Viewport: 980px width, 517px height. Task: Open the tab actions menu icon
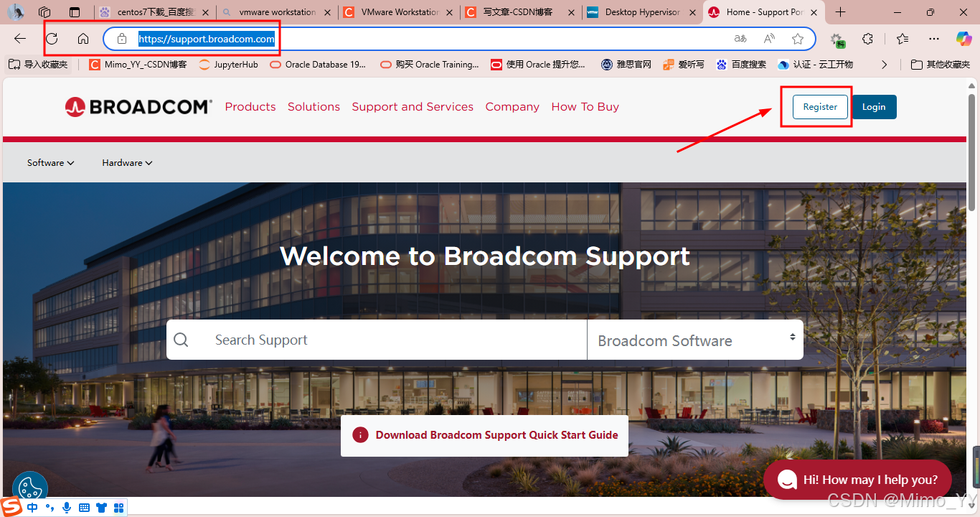coord(75,12)
